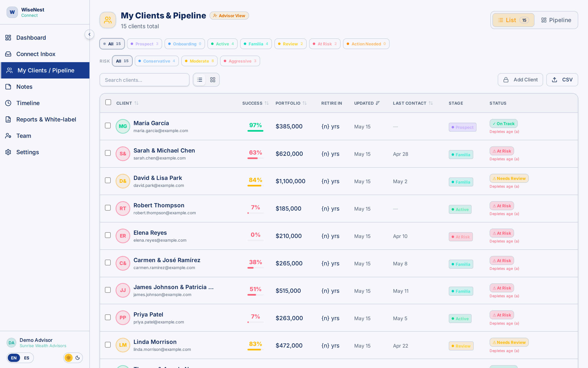
Task: Check Carmen & José Ramírez checkbox
Action: [x=108, y=263]
